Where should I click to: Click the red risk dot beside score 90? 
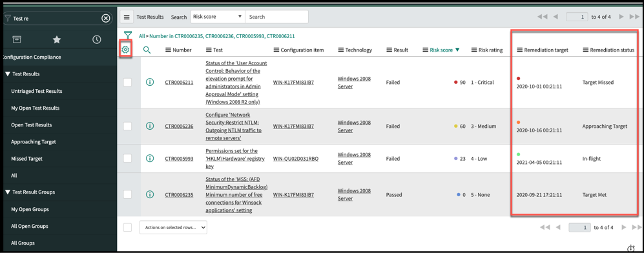pyautogui.click(x=456, y=83)
